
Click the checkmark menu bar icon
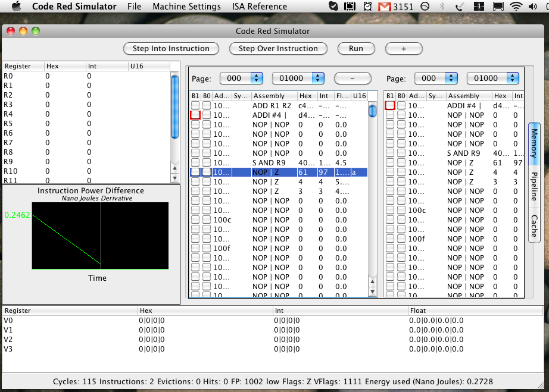[x=334, y=7]
